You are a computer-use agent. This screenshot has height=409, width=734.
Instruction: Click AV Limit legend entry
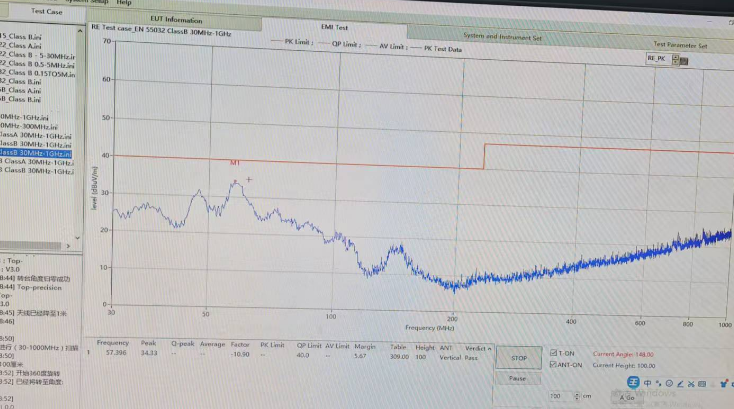point(387,46)
